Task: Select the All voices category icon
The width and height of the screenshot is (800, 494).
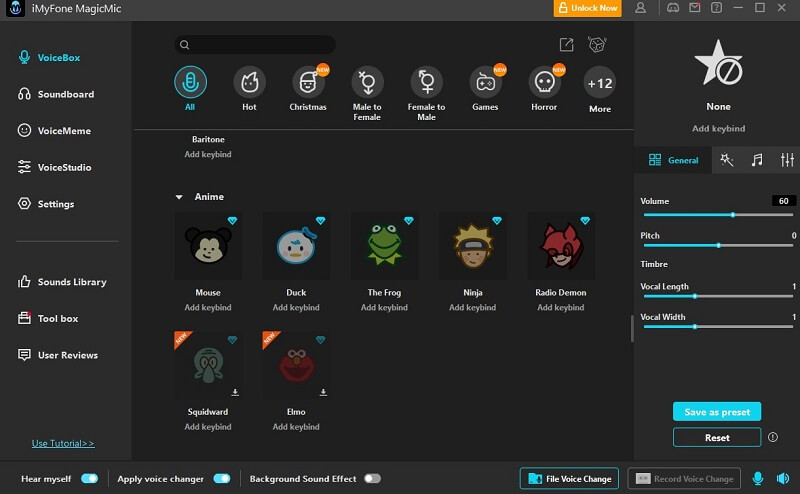Action: click(190, 82)
